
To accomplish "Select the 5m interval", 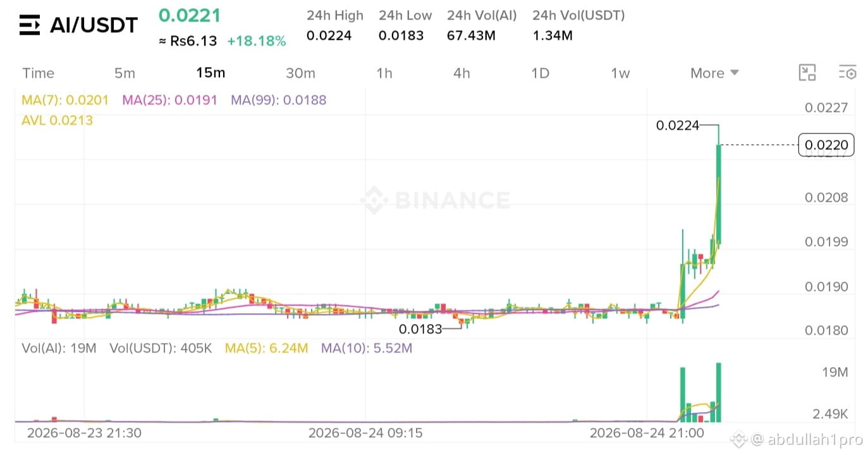I will point(125,73).
